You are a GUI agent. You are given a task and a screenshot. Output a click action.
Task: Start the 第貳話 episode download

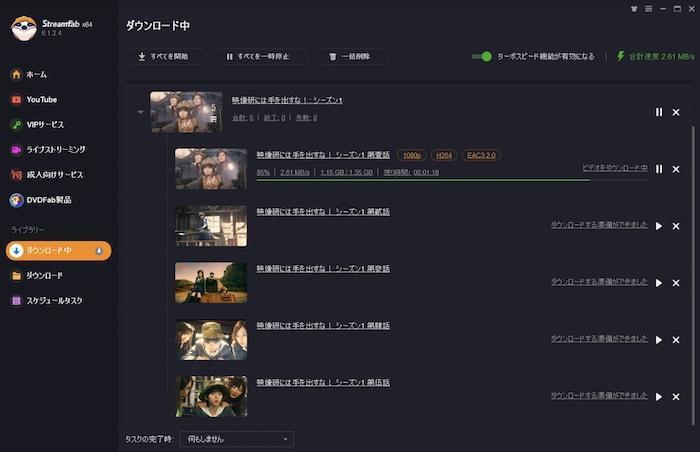pos(659,226)
